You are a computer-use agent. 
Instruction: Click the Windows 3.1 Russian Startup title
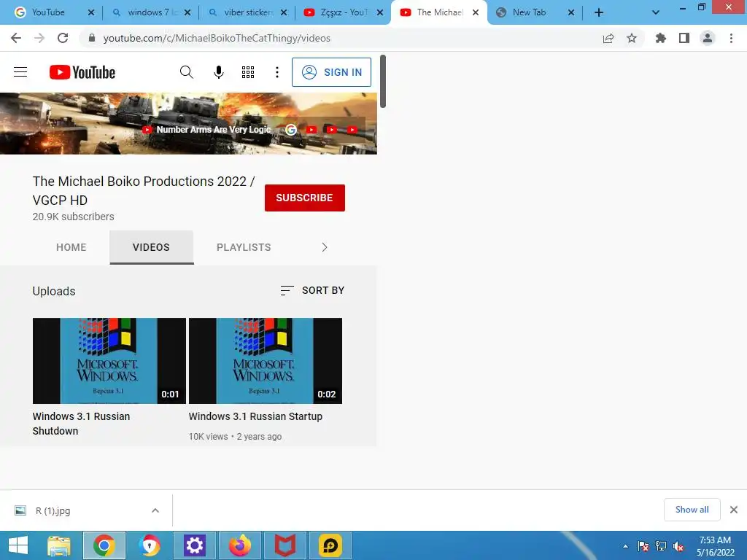click(x=255, y=416)
